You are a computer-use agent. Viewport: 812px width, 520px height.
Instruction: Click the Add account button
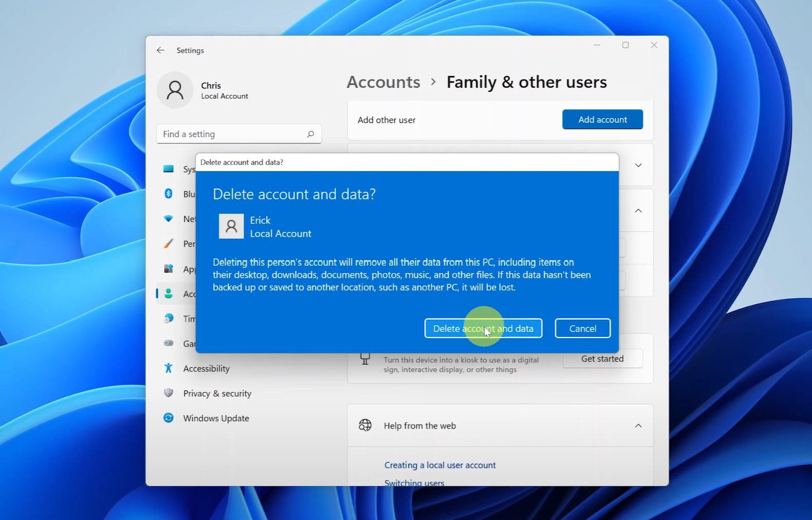point(602,120)
